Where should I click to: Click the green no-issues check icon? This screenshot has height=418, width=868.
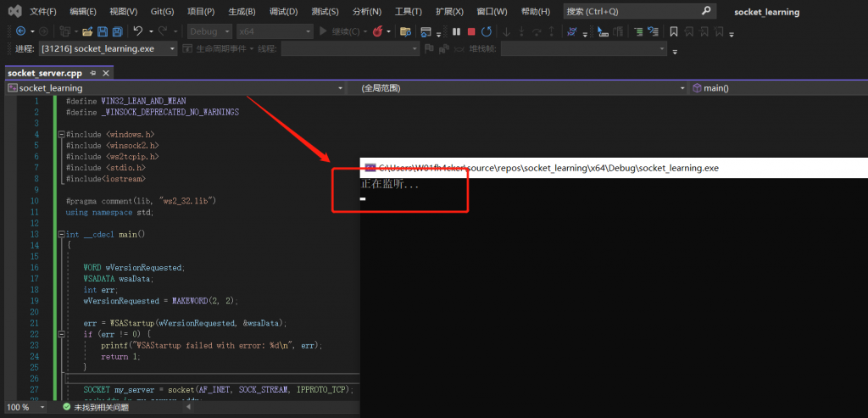67,408
